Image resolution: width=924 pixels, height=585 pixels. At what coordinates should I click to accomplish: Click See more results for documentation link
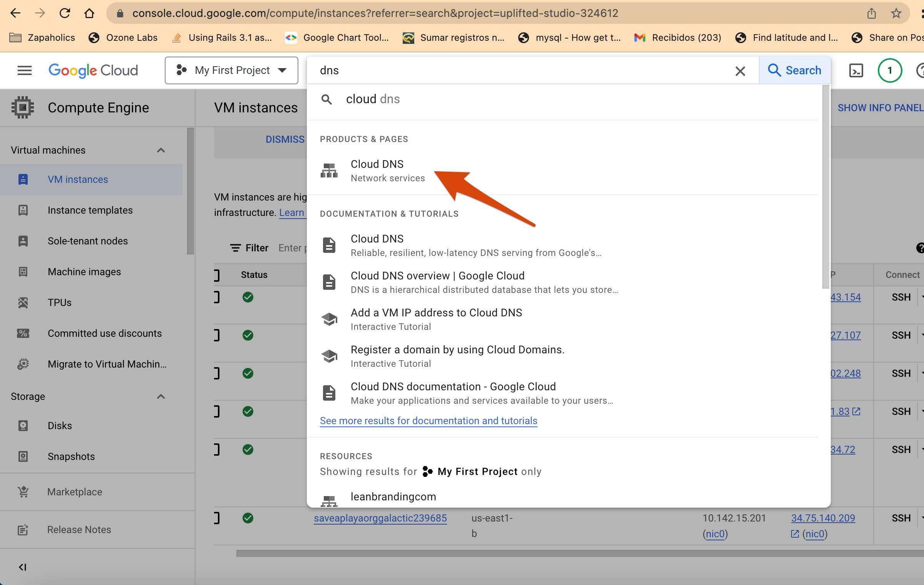click(x=428, y=421)
